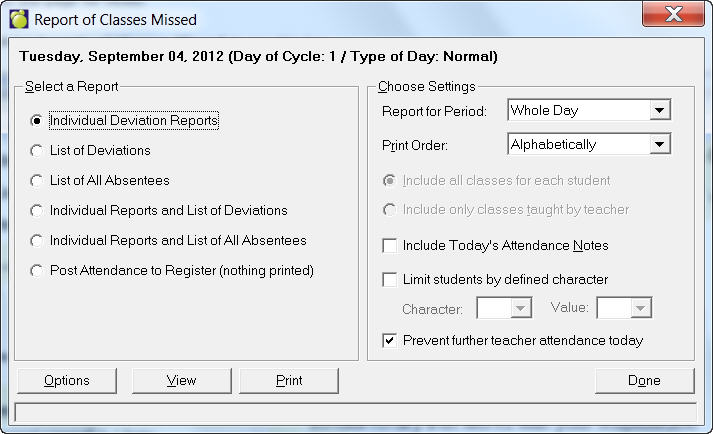The image size is (713, 434).
Task: Pick Individual Reports and List of Deviations
Action: tap(37, 211)
